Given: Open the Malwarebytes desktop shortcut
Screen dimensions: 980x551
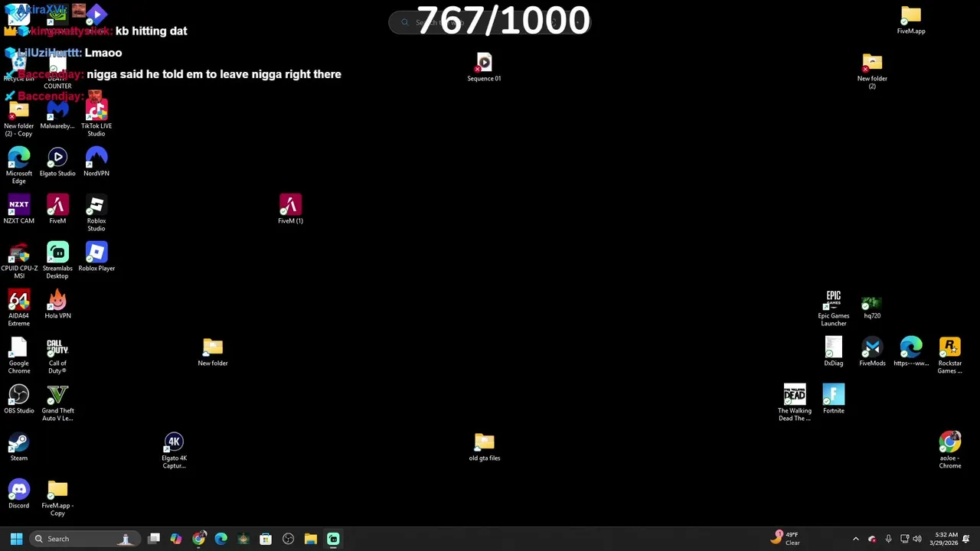Looking at the screenshot, I should click(57, 114).
